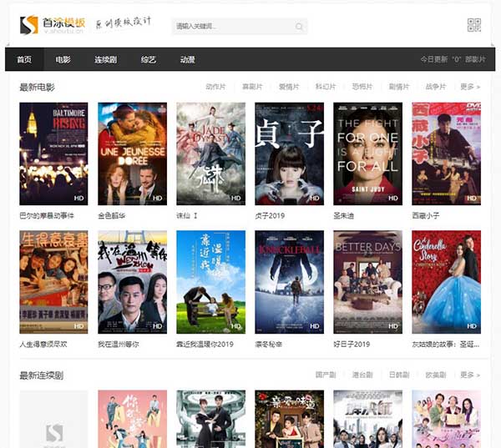Image resolution: width=501 pixels, height=448 pixels.
Task: Click the title 靠近我温暖你2019
Action: (x=205, y=345)
